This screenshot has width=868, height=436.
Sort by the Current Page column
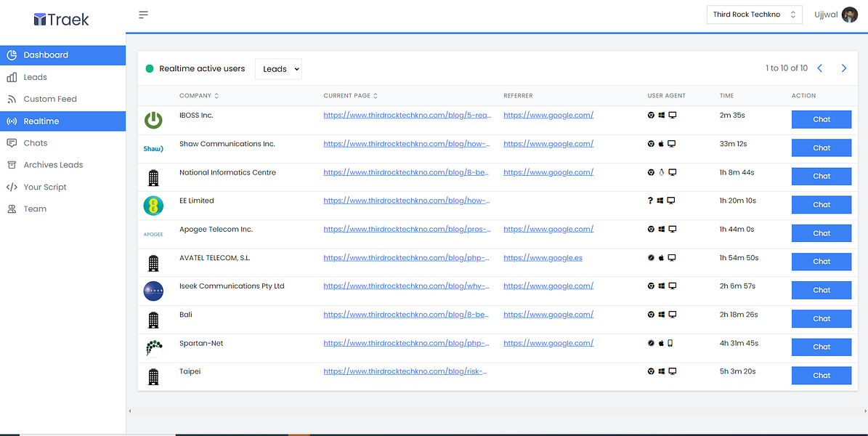point(350,96)
